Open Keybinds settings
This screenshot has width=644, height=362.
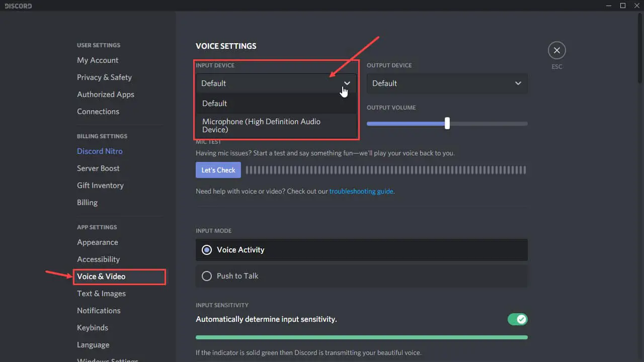point(93,328)
